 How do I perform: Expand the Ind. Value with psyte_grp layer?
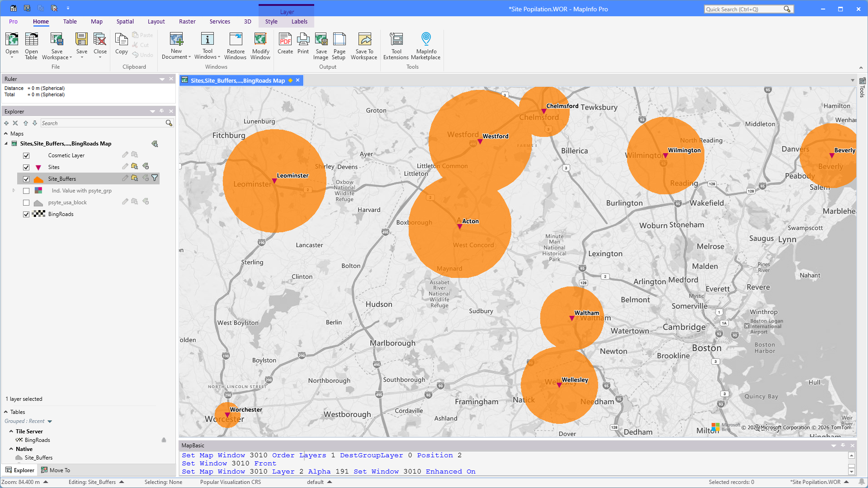(14, 191)
